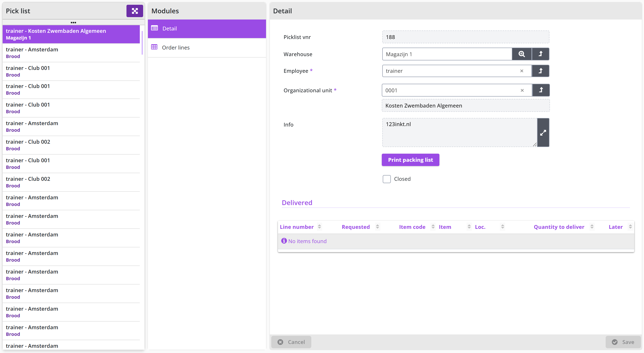
Task: Click the Cancel button
Action: 291,342
